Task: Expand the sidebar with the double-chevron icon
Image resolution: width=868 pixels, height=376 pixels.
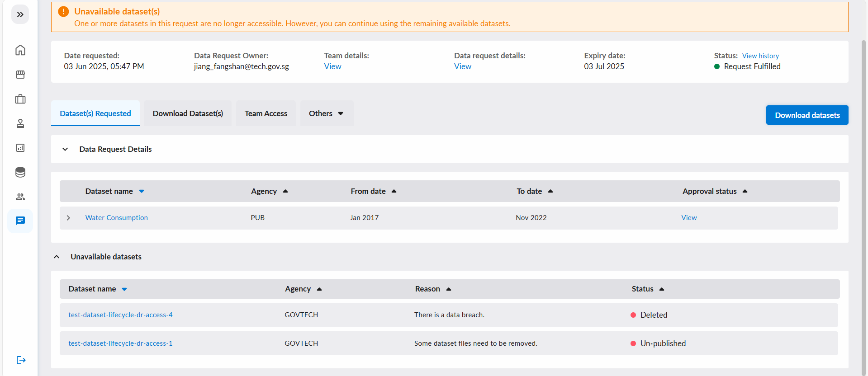Action: coord(20,14)
